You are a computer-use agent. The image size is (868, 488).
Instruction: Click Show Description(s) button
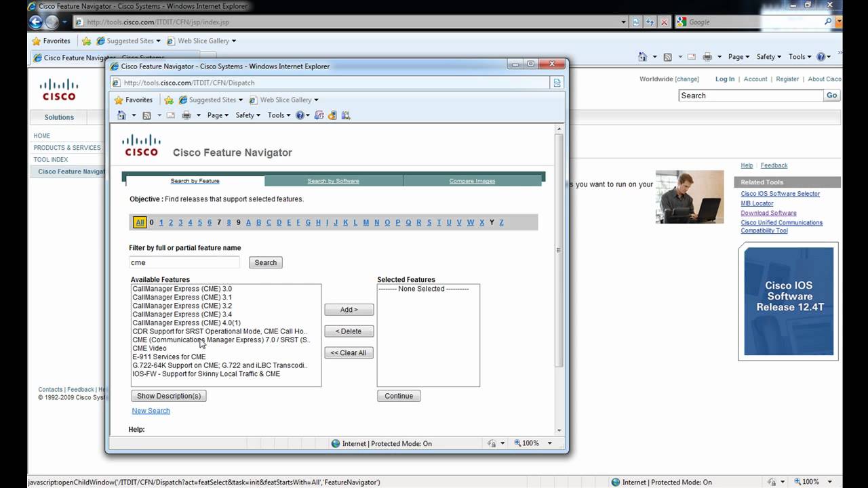[x=169, y=396]
